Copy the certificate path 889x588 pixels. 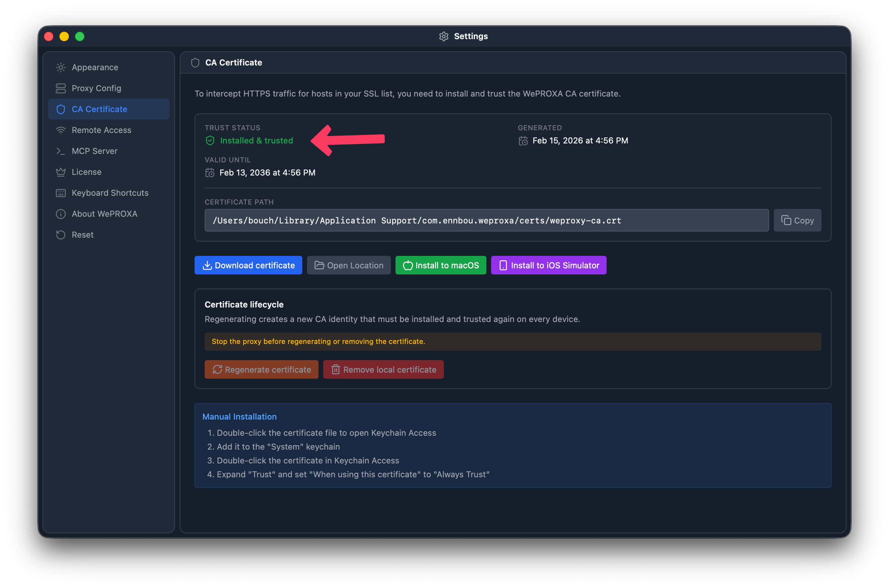pyautogui.click(x=797, y=220)
